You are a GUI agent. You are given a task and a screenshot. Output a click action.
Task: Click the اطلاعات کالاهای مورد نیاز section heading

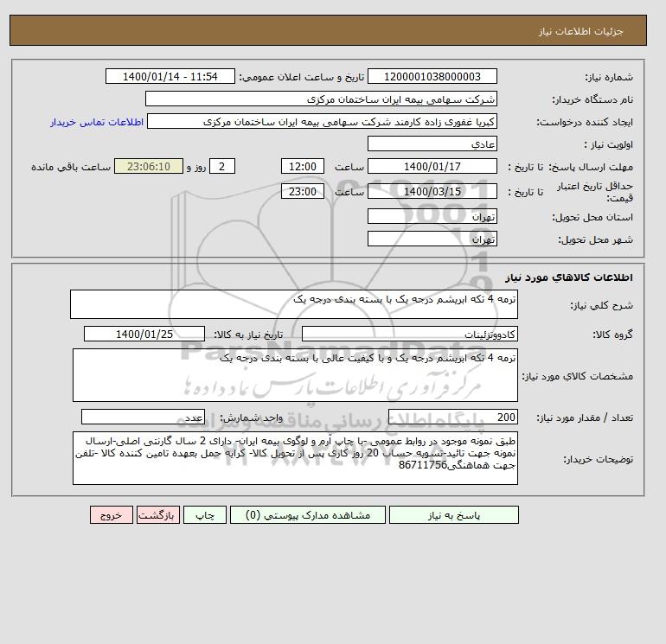(x=569, y=277)
